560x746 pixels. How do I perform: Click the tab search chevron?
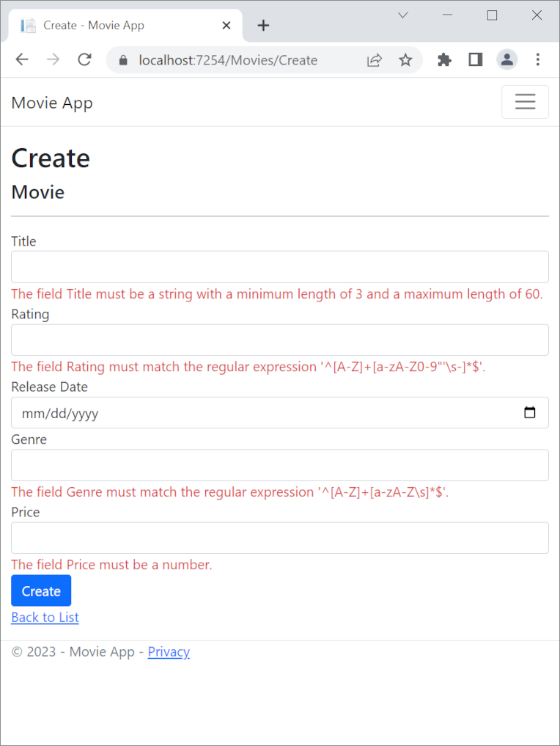coord(402,15)
